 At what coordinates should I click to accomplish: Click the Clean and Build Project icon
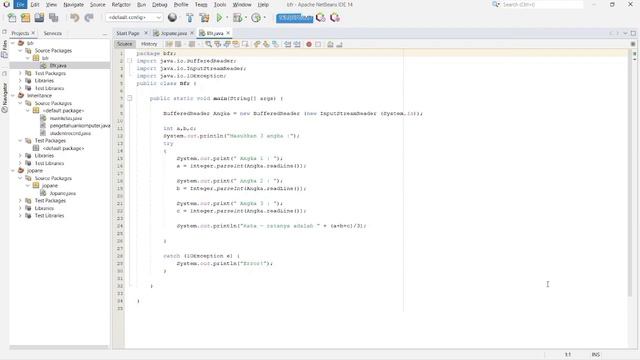click(204, 18)
